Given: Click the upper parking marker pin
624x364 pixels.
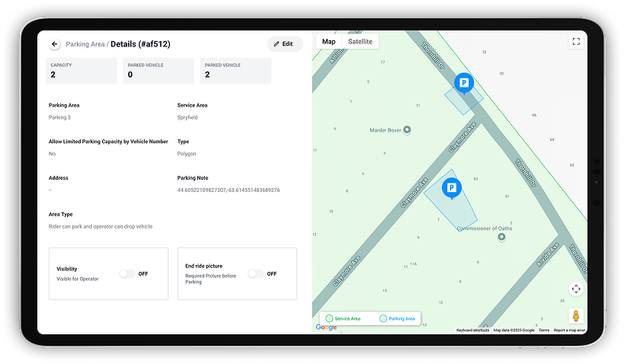Looking at the screenshot, I should (x=462, y=82).
